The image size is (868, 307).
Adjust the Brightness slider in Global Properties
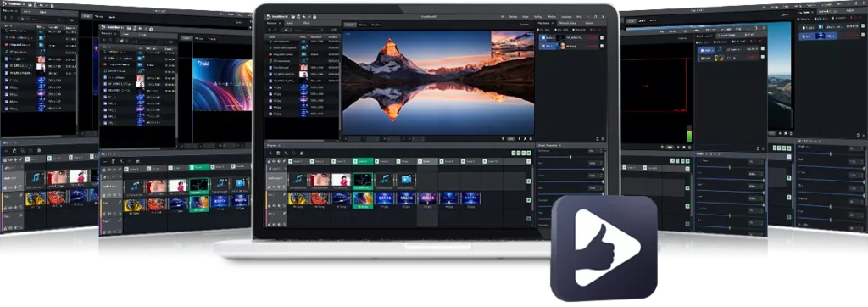[570, 157]
